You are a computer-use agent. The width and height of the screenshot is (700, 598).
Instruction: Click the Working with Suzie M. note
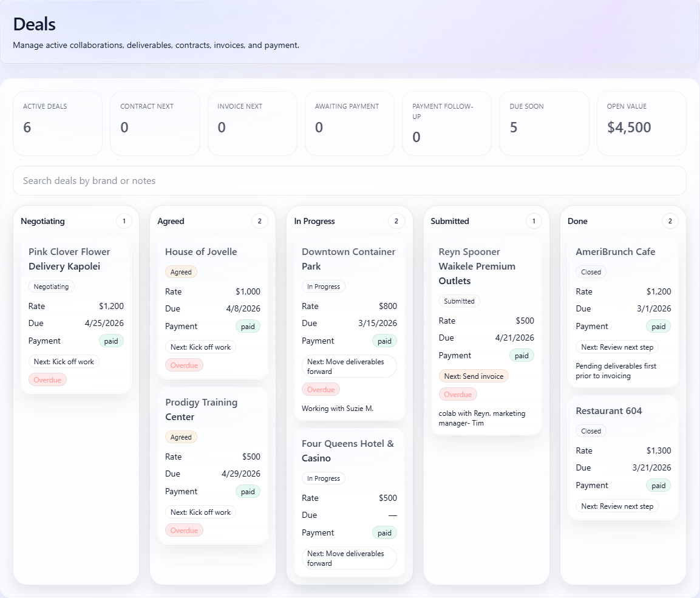click(338, 409)
